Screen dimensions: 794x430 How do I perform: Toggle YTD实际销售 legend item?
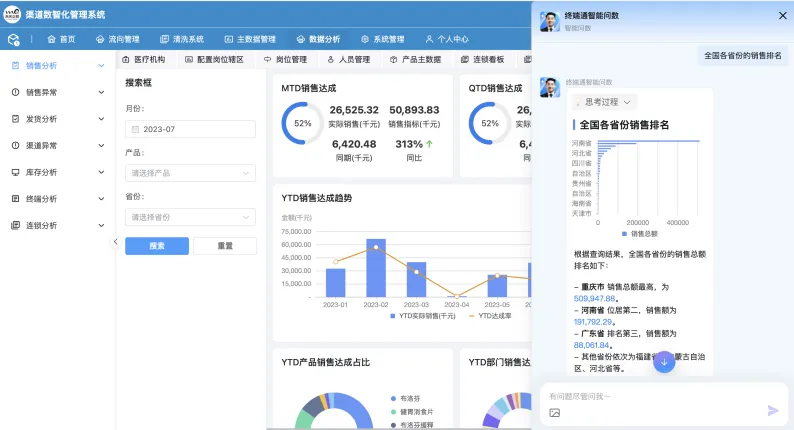pos(423,316)
